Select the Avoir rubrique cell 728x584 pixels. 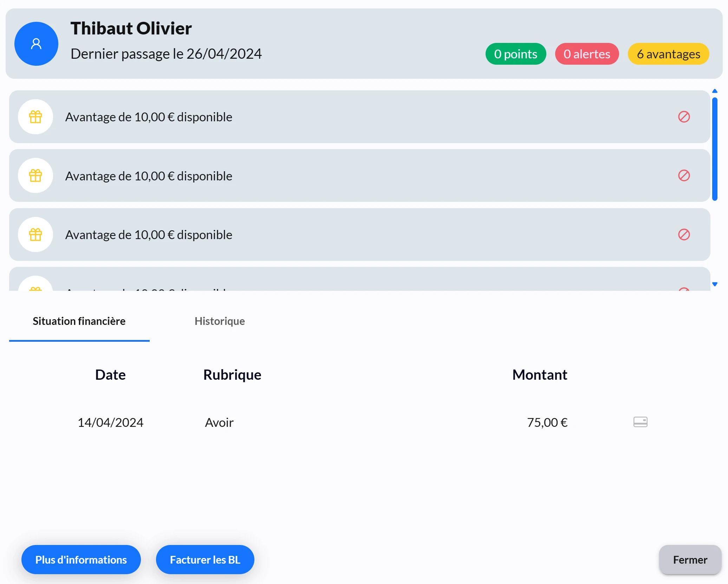219,422
